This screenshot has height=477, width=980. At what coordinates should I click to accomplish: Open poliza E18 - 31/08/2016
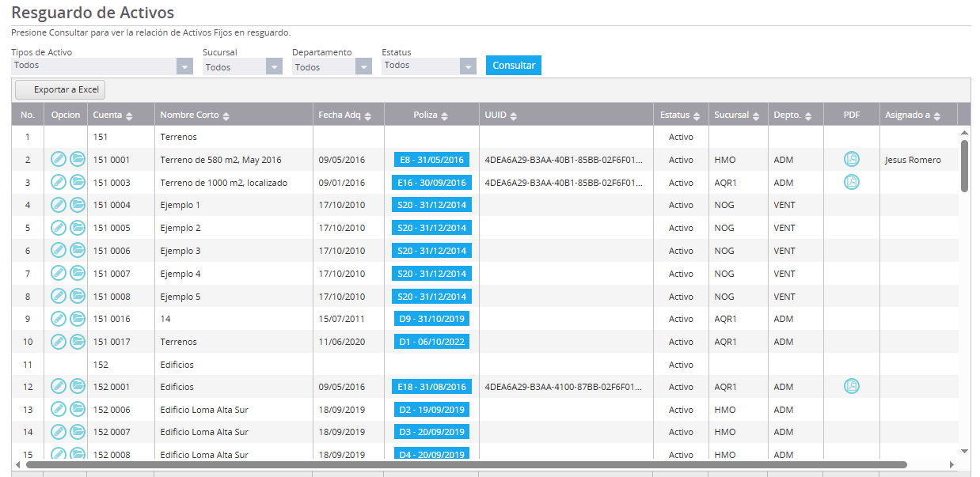click(x=431, y=386)
